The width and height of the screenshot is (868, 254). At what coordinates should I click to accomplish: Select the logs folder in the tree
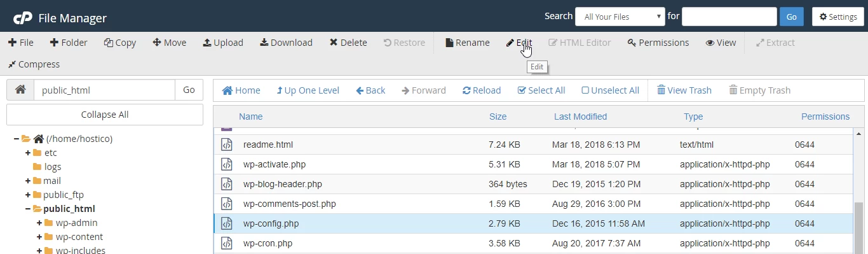pos(53,167)
